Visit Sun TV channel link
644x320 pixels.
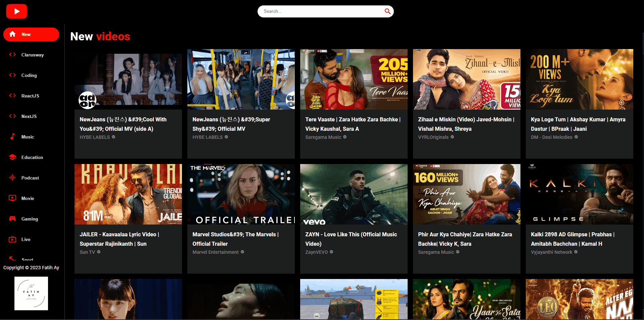[x=87, y=252]
